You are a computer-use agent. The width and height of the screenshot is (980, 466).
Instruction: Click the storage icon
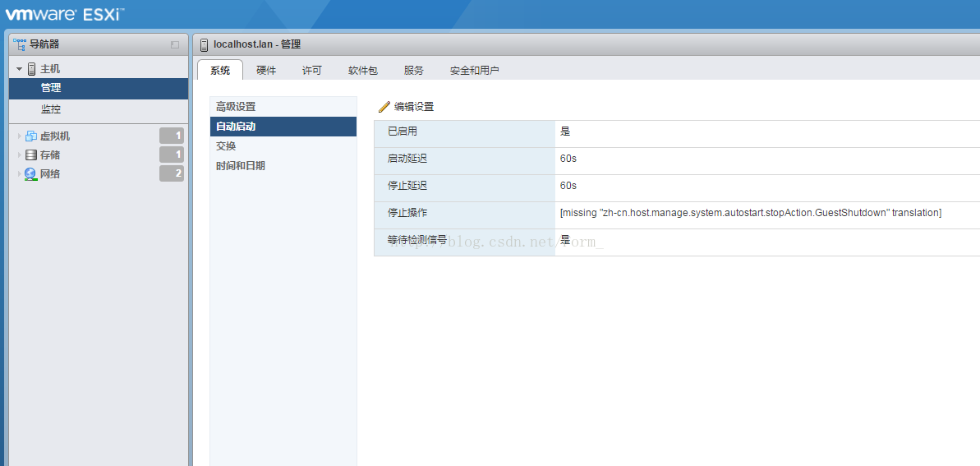tap(31, 155)
